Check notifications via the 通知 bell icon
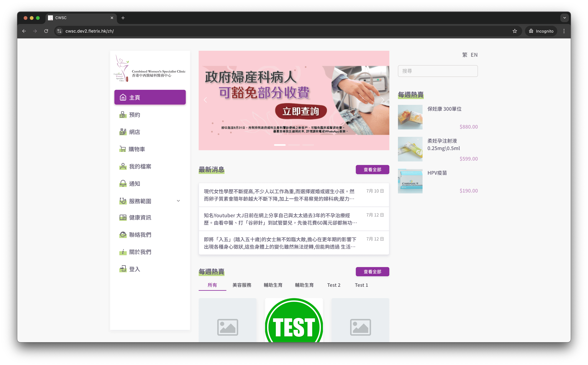The image size is (588, 365). coord(123,183)
